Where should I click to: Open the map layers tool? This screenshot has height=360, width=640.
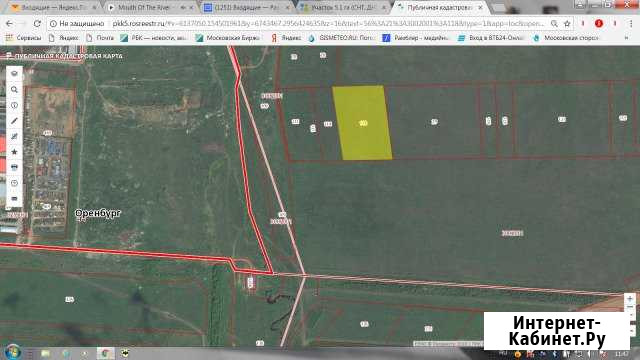[14, 73]
